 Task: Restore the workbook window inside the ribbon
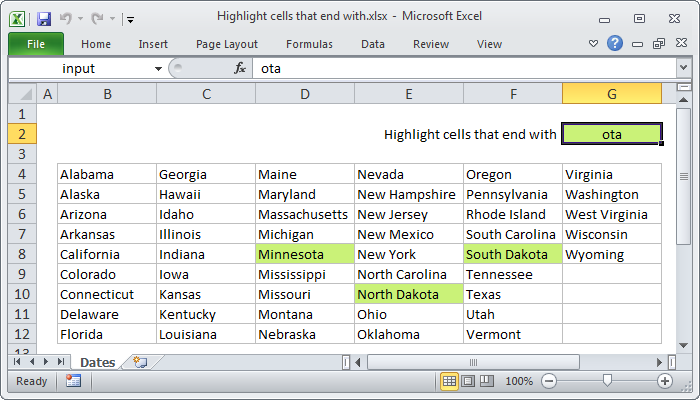[659, 43]
